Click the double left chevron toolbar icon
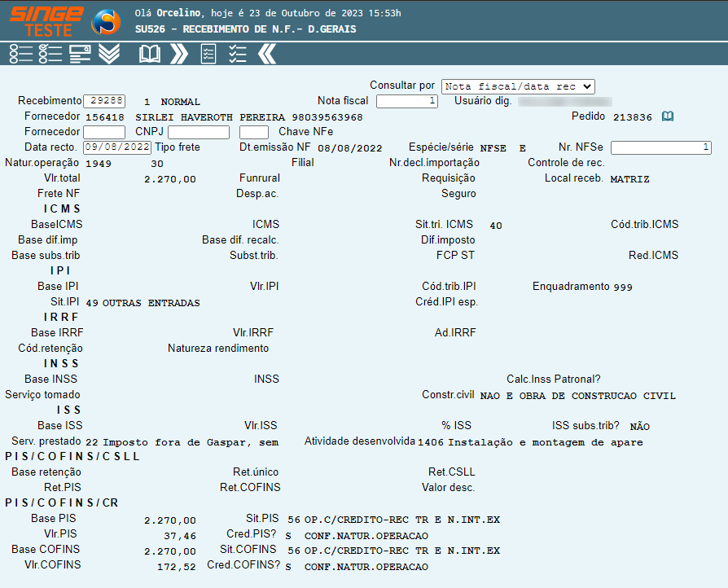This screenshot has height=588, width=728. 267,54
